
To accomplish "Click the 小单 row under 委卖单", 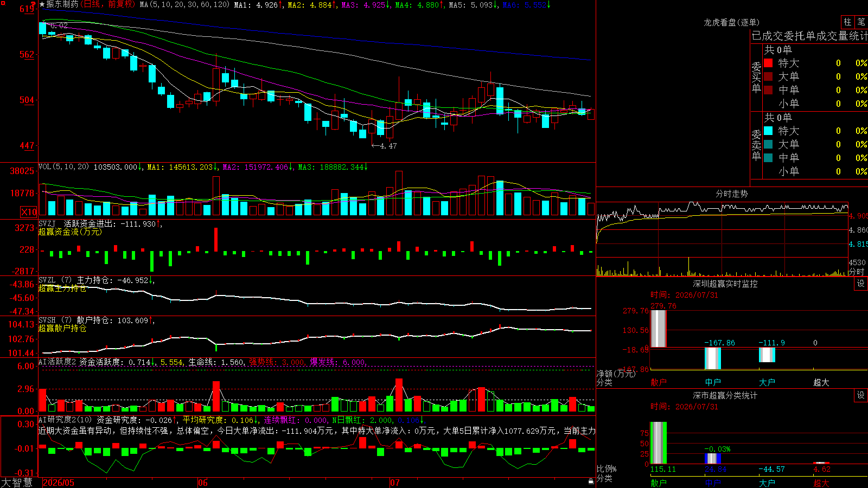I will pyautogui.click(x=816, y=171).
